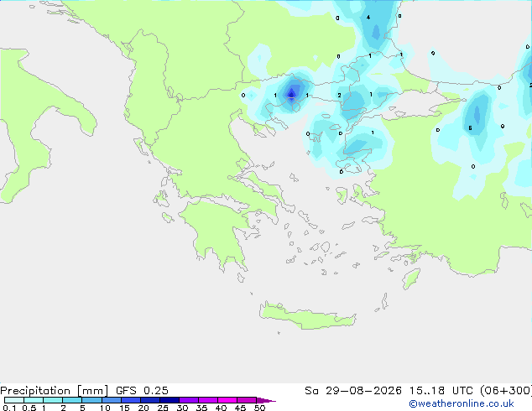532x411 pixels.
Task: Click the precipitation value '4' on the map
Action: coord(368,18)
